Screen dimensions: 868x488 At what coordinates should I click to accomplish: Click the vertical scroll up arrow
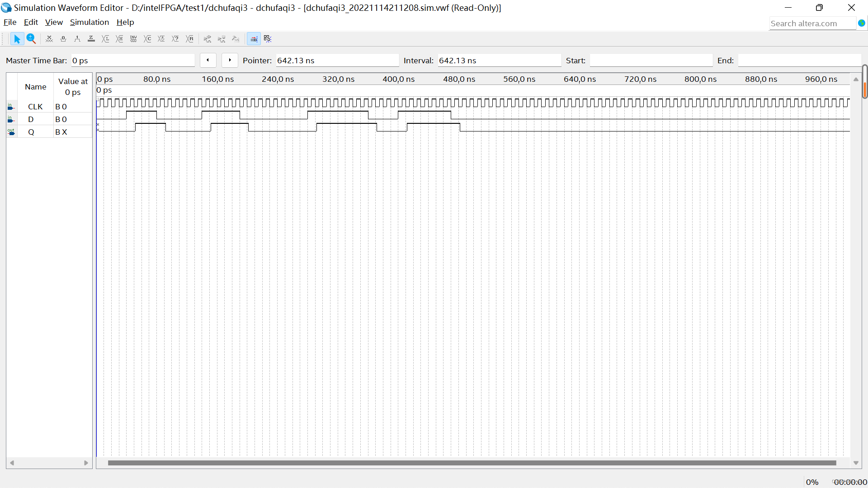pyautogui.click(x=856, y=79)
